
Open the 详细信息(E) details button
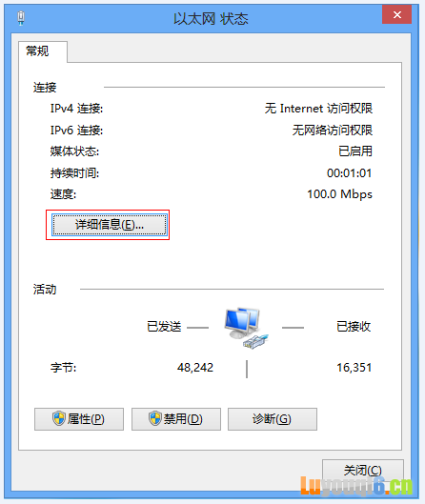110,225
